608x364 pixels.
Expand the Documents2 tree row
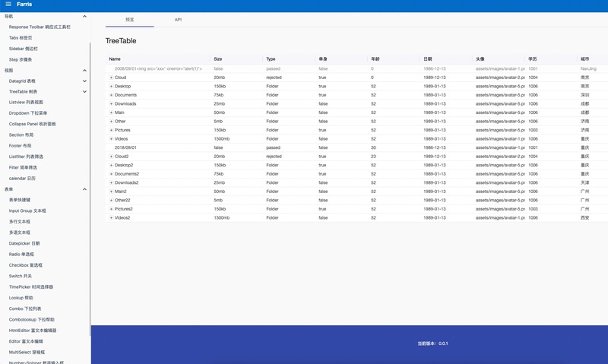111,174
